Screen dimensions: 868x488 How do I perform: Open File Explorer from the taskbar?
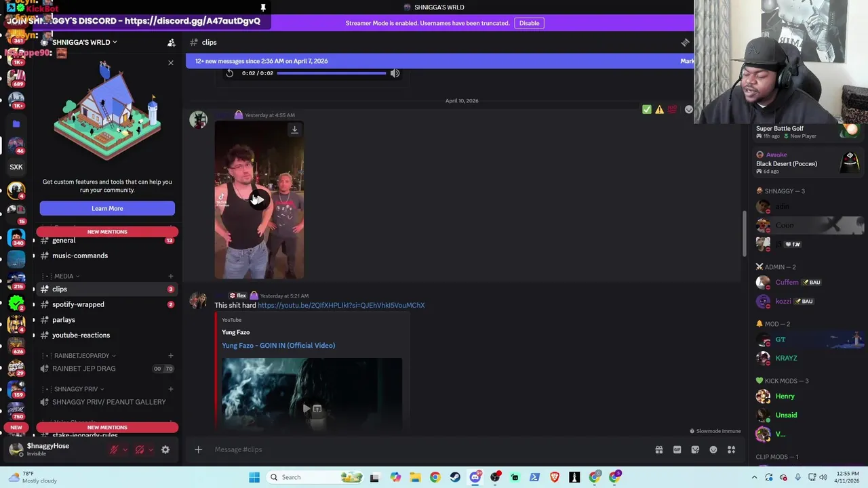pos(415,477)
